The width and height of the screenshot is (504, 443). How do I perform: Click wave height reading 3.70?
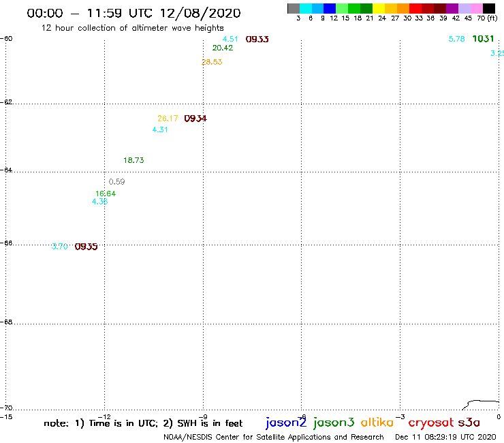(x=60, y=247)
